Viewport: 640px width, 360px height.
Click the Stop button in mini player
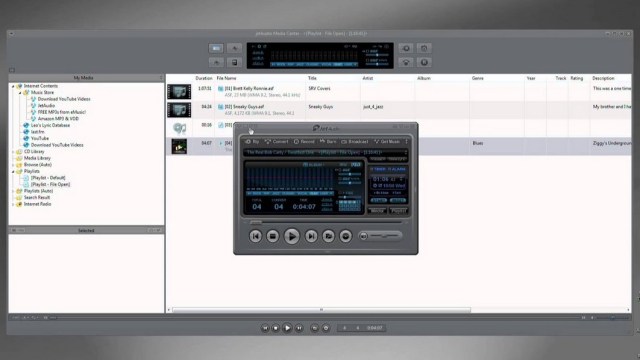pos(273,236)
